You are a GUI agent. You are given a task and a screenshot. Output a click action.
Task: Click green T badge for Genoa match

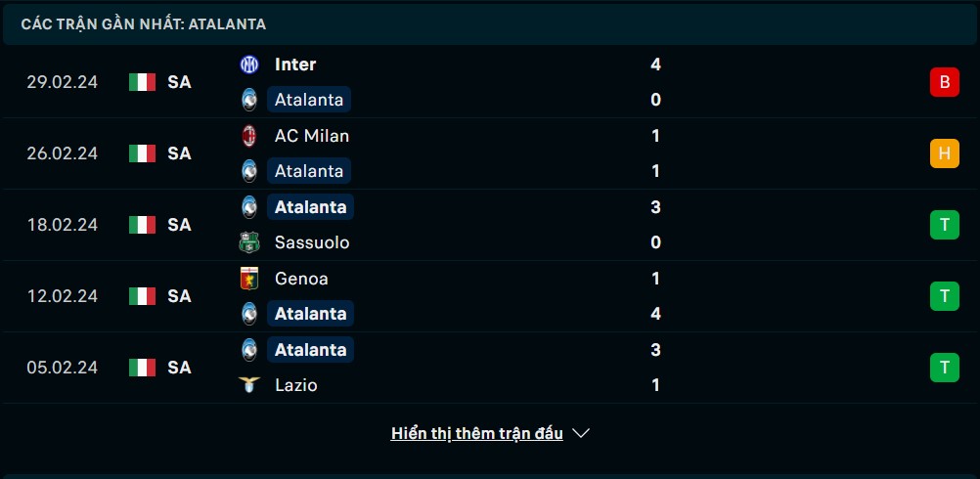(x=945, y=296)
